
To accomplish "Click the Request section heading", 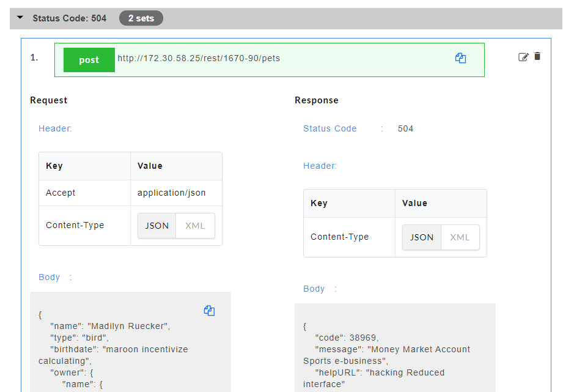I will point(49,100).
